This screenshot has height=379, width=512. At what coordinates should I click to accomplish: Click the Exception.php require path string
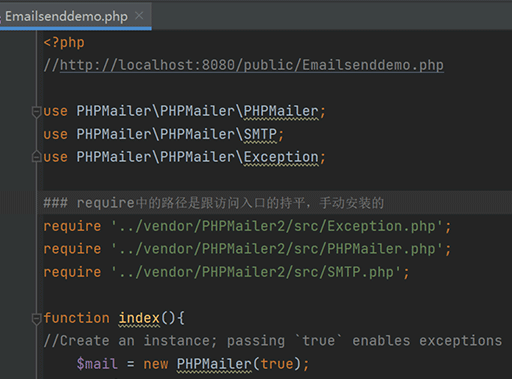[x=277, y=226]
